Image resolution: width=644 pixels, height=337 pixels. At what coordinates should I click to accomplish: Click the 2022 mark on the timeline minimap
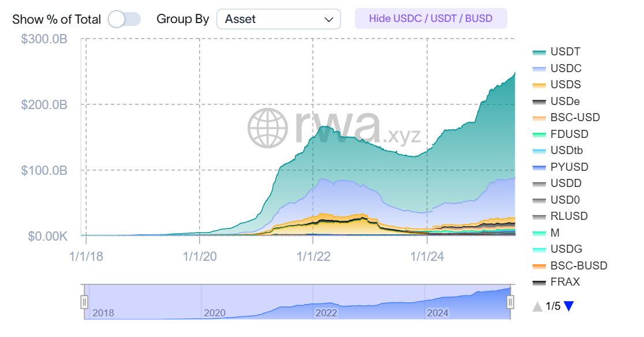pyautogui.click(x=327, y=313)
